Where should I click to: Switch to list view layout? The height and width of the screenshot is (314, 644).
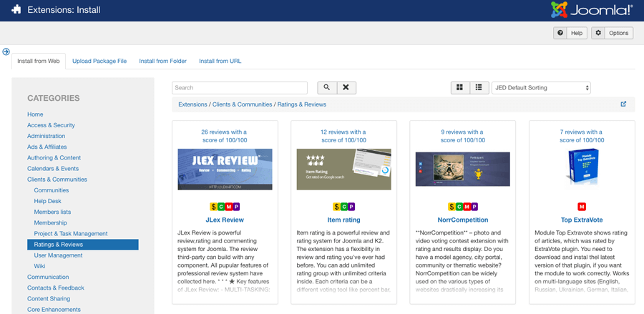(x=479, y=87)
